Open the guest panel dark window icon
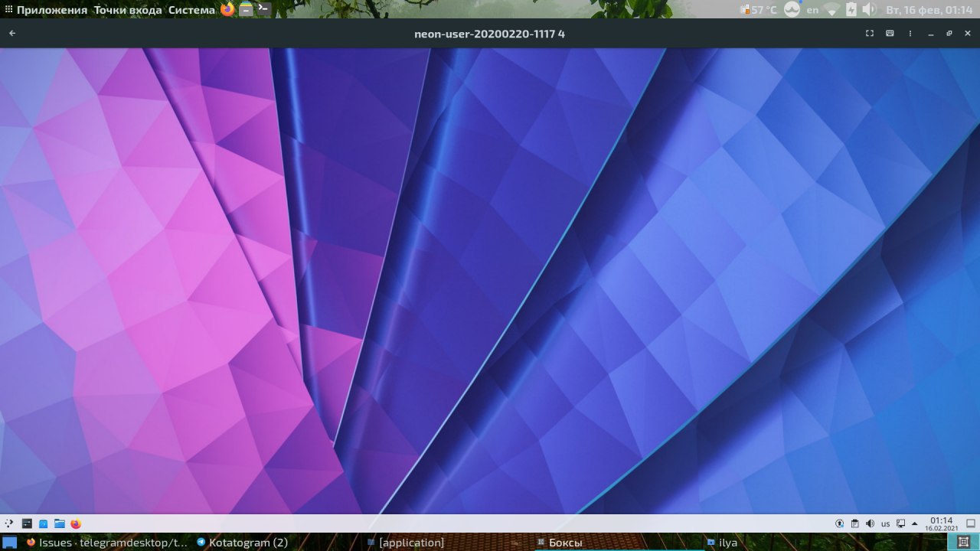 pyautogui.click(x=27, y=523)
